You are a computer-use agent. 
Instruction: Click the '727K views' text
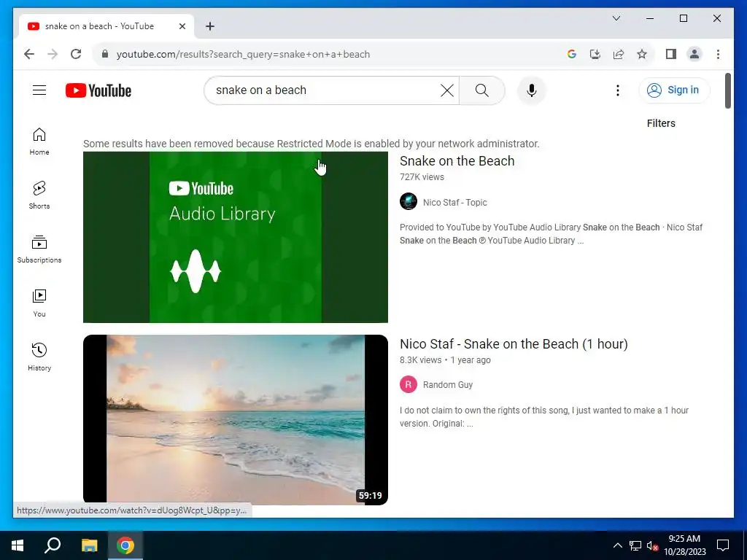pos(422,177)
